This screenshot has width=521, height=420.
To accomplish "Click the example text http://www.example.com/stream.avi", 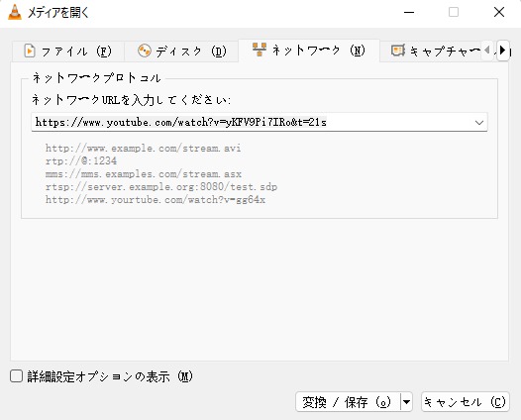I will pos(144,149).
